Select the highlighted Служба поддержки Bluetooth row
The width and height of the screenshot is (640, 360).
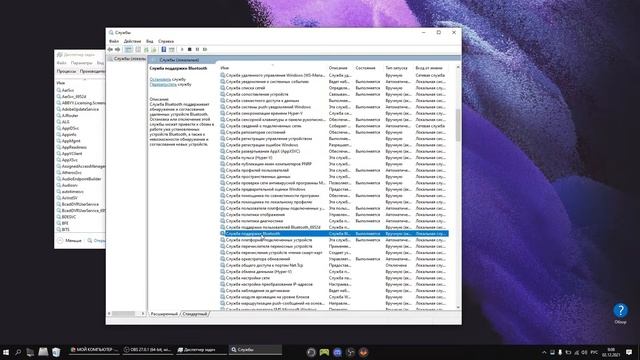(x=334, y=233)
